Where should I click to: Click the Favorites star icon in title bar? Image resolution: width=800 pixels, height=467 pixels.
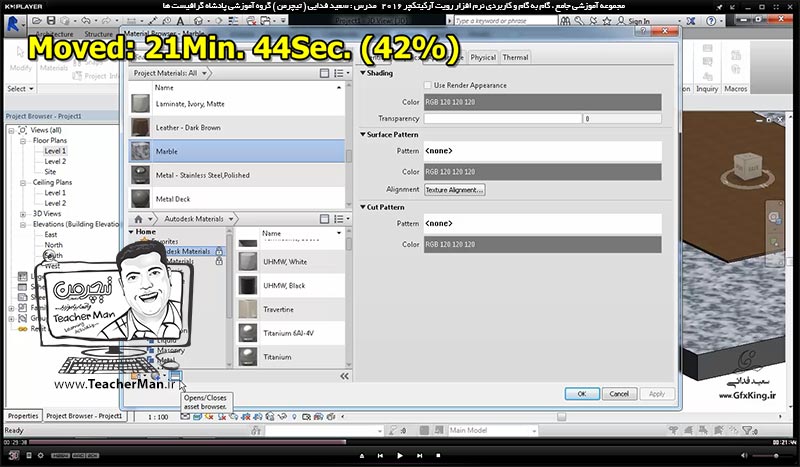(607, 21)
